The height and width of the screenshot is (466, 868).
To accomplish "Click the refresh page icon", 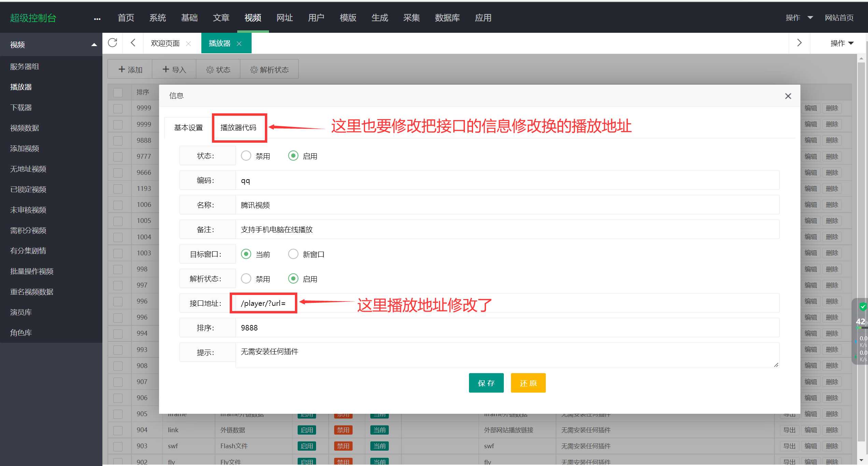I will (112, 43).
